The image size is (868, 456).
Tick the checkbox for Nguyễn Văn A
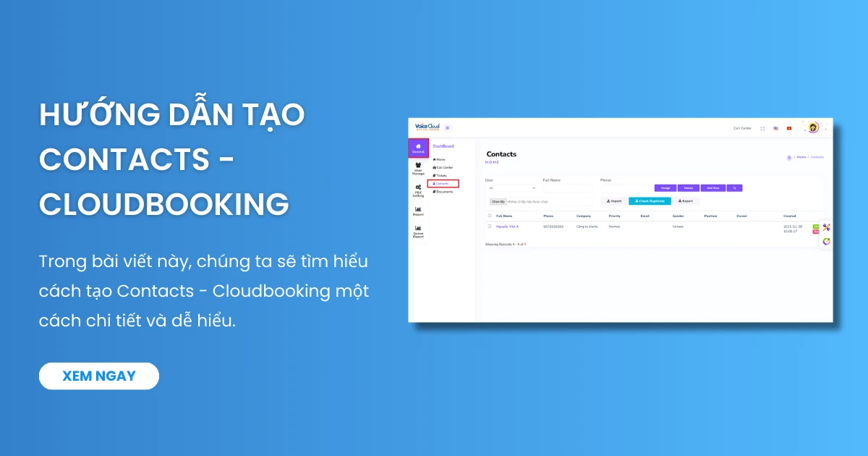click(489, 226)
